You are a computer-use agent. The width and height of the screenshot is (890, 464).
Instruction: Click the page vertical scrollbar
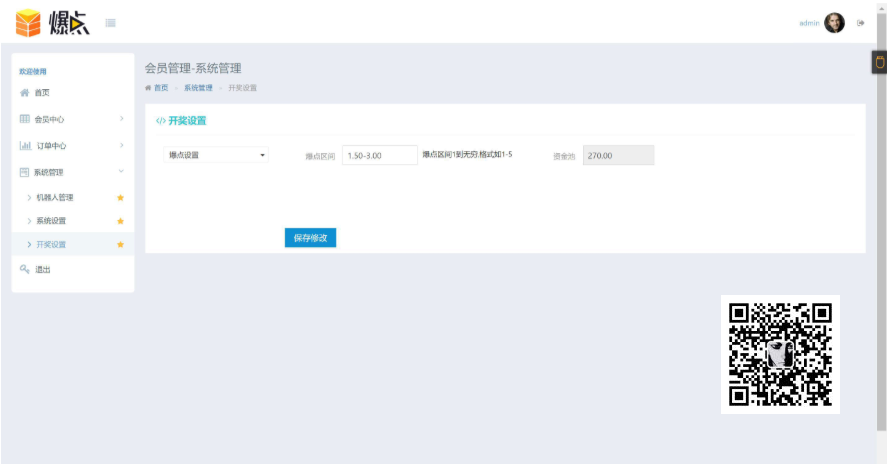pyautogui.click(x=881, y=227)
